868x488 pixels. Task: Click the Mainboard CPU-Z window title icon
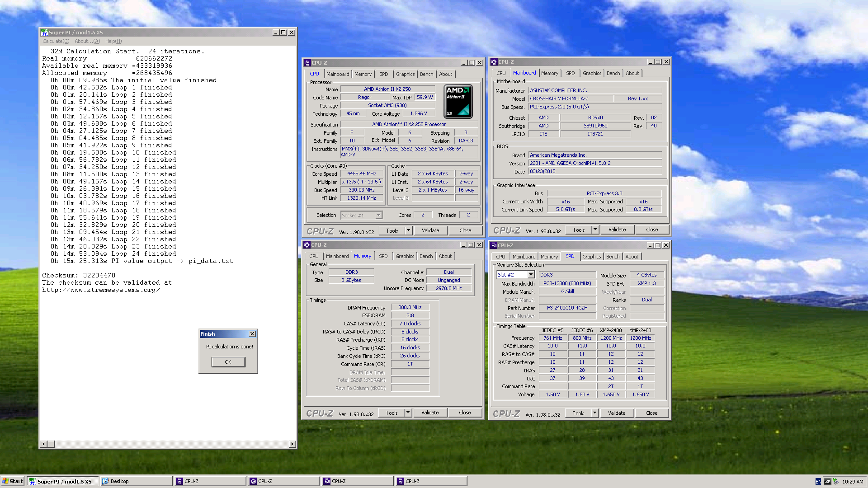pos(494,62)
